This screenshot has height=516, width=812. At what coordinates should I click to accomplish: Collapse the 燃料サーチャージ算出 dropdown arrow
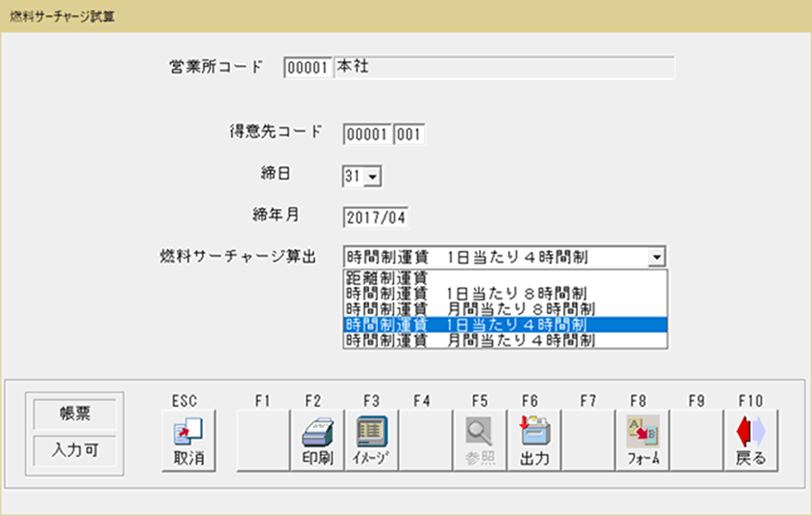click(657, 257)
